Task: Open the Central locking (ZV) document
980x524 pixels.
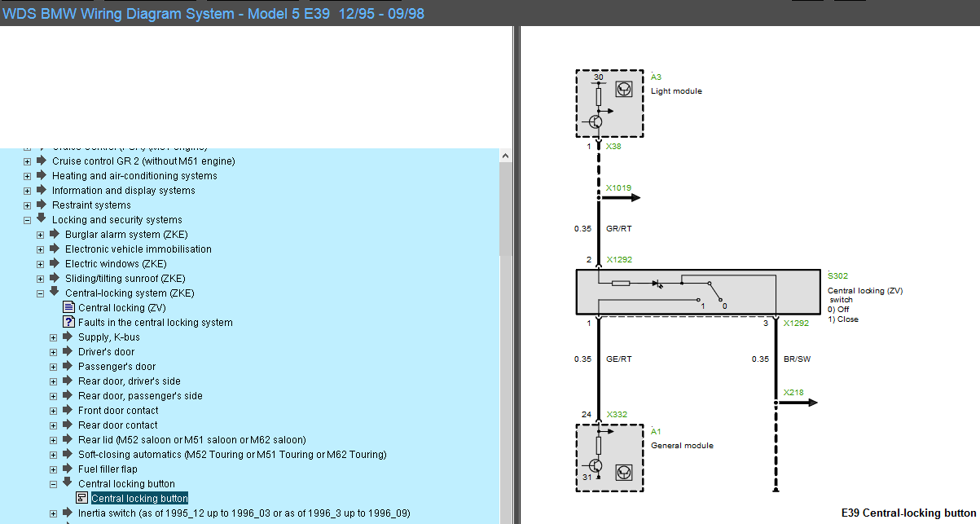Action: click(x=122, y=308)
